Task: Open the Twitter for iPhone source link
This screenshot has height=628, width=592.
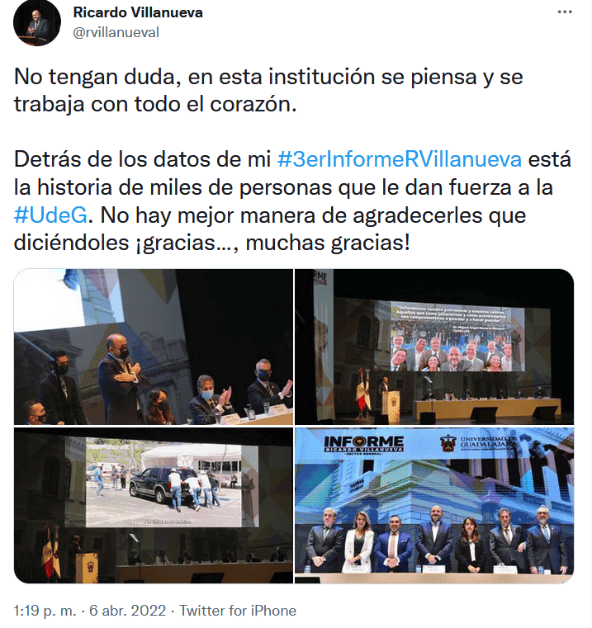Action: click(x=238, y=611)
